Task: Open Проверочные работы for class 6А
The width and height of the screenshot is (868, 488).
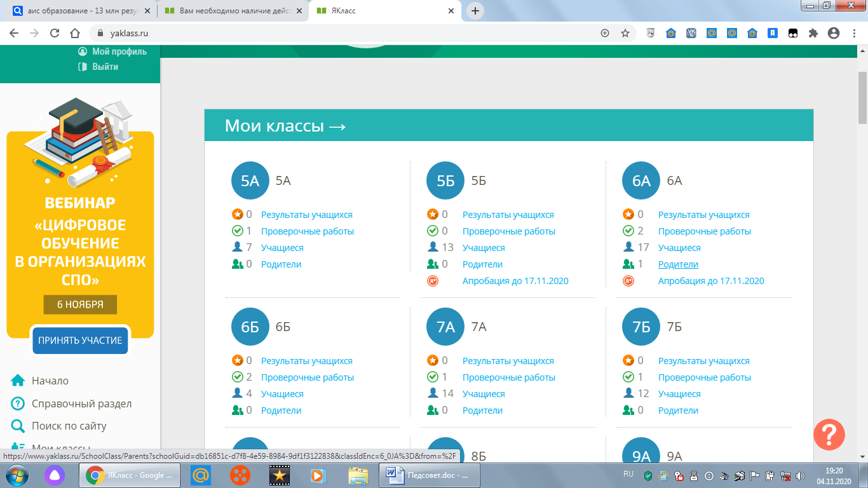Action: pos(705,231)
